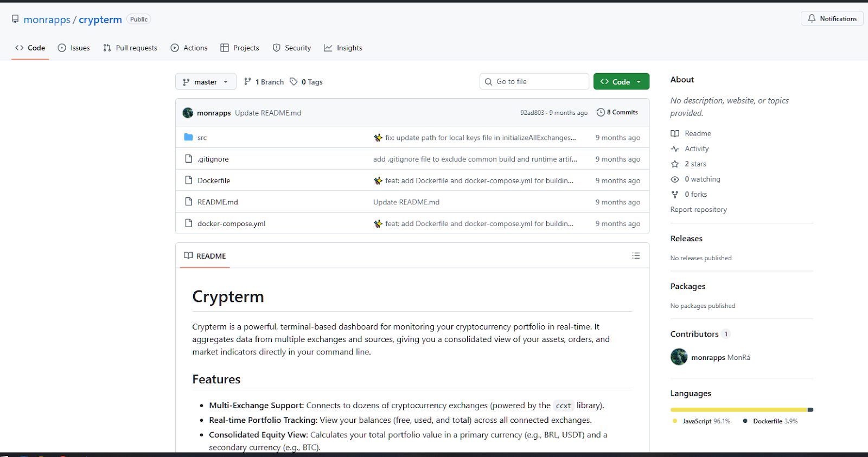Click the commits history clock icon

click(601, 112)
